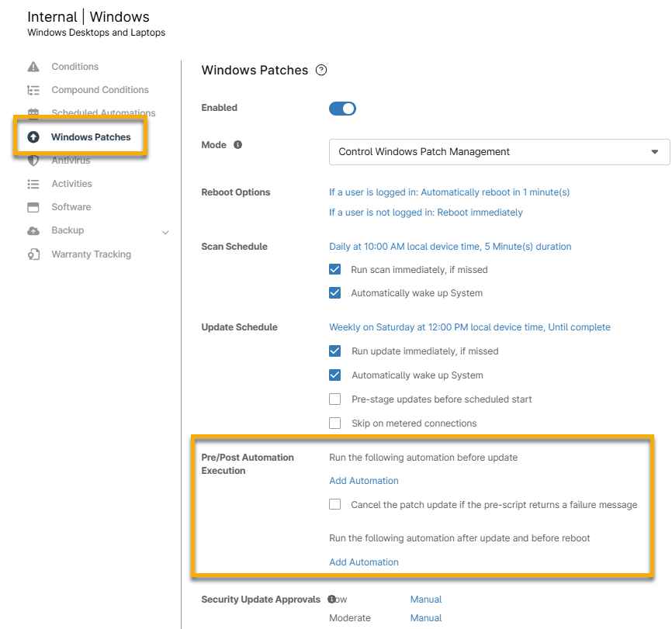Click Add Automation under before update
This screenshot has height=629, width=672.
tap(364, 481)
